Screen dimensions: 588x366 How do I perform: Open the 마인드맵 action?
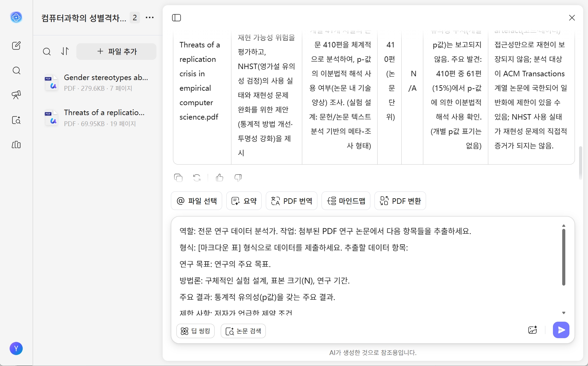click(346, 201)
